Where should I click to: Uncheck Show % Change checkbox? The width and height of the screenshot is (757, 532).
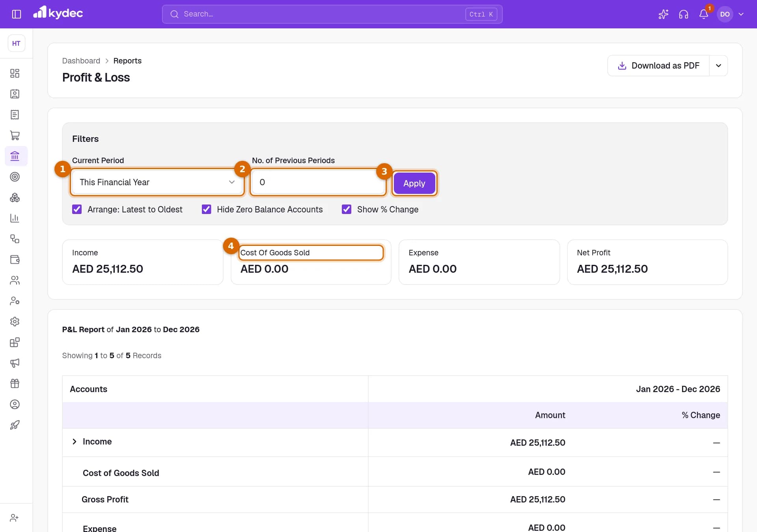347,209
